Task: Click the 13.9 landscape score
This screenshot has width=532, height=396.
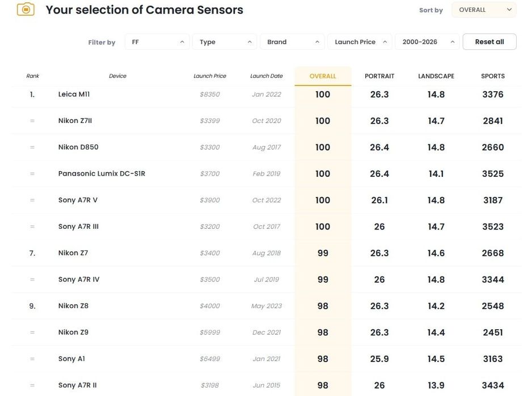Action: 436,385
